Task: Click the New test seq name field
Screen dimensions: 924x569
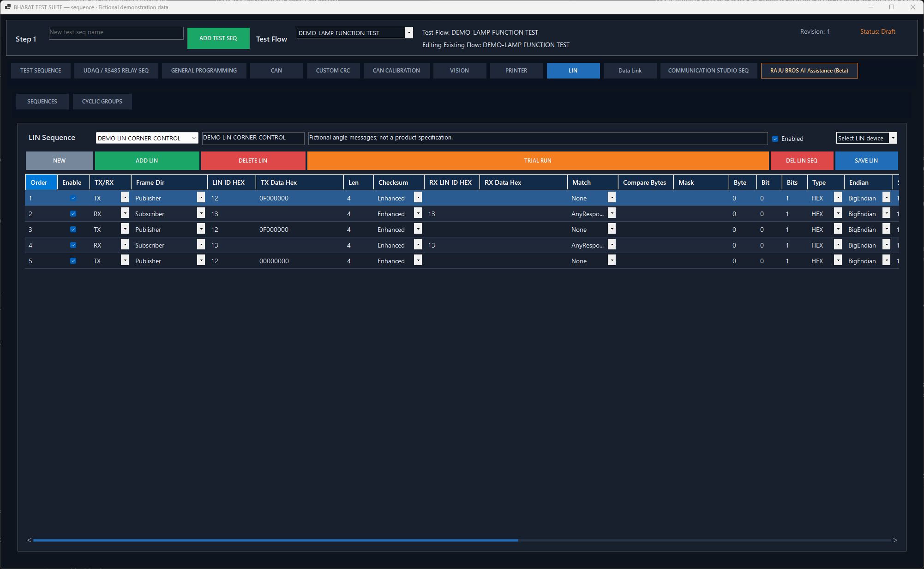Action: [x=116, y=33]
